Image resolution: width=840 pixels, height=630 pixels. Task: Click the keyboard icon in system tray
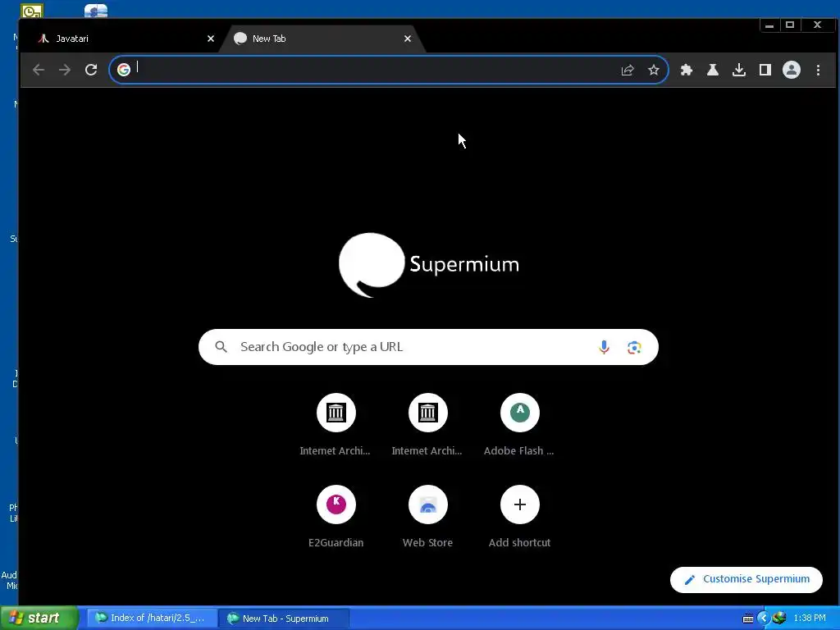[x=748, y=619]
